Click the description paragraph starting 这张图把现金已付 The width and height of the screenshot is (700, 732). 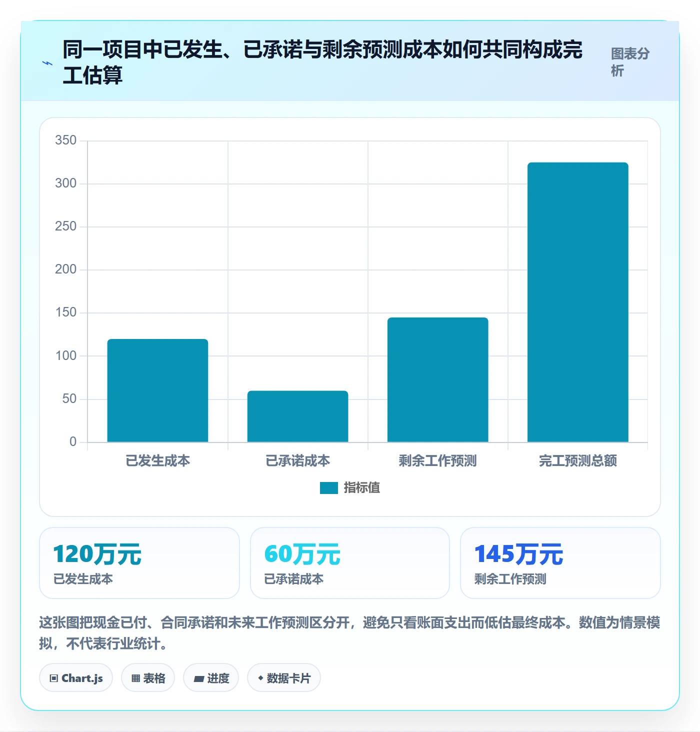click(x=349, y=633)
